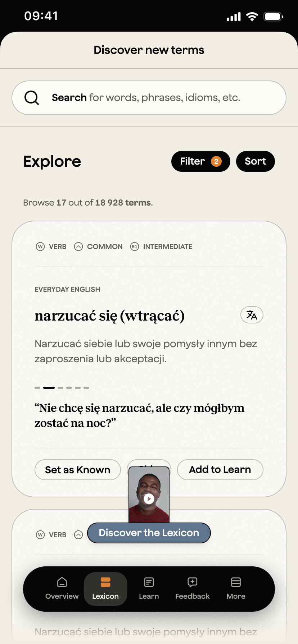Select the active example pagination dash
This screenshot has width=298, height=644.
49,388
